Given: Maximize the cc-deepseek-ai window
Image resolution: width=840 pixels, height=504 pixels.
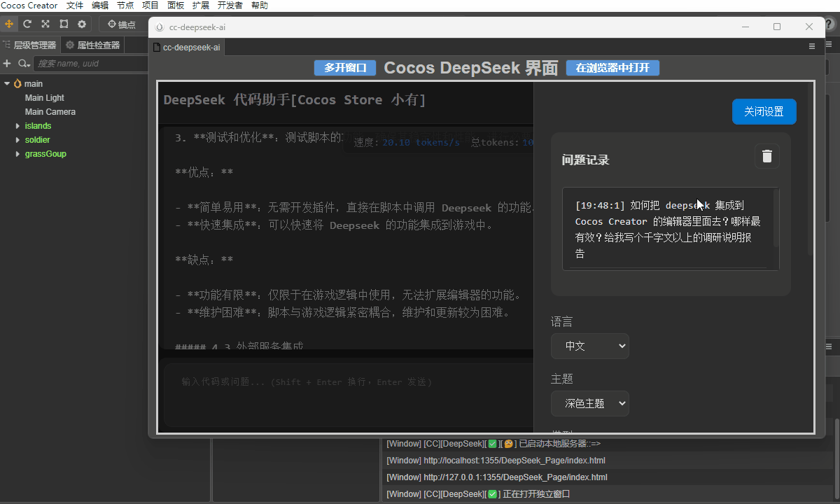Looking at the screenshot, I should [777, 27].
